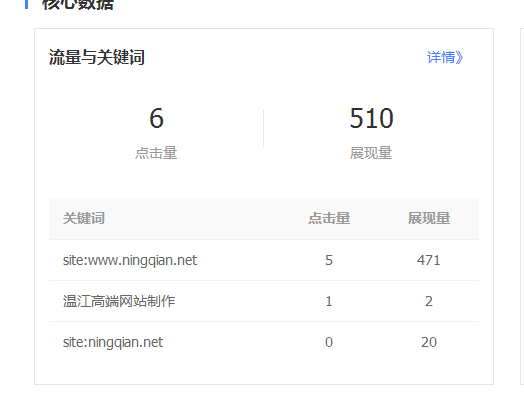Viewport: 524px width, 412px height.
Task: Click impressions value 20
Action: click(429, 342)
